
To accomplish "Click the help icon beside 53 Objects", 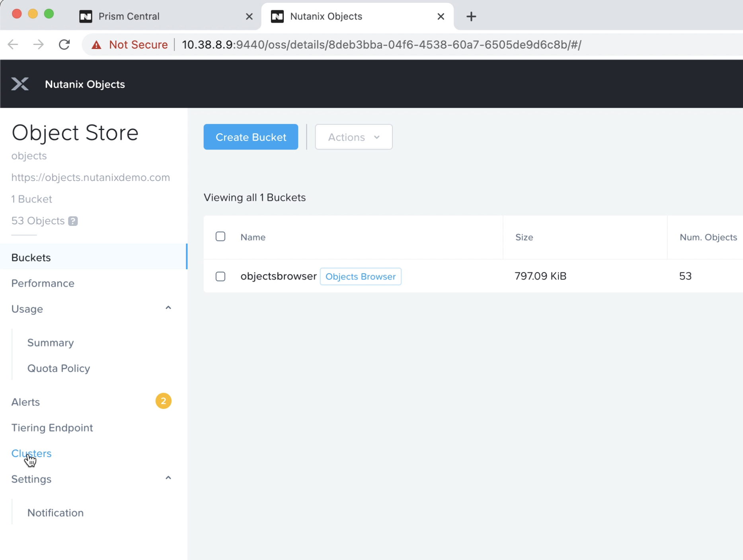I will point(73,221).
